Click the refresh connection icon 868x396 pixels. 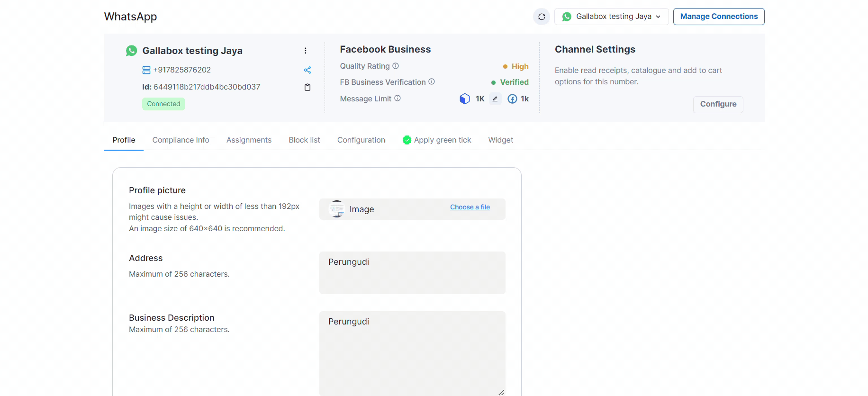(x=541, y=17)
